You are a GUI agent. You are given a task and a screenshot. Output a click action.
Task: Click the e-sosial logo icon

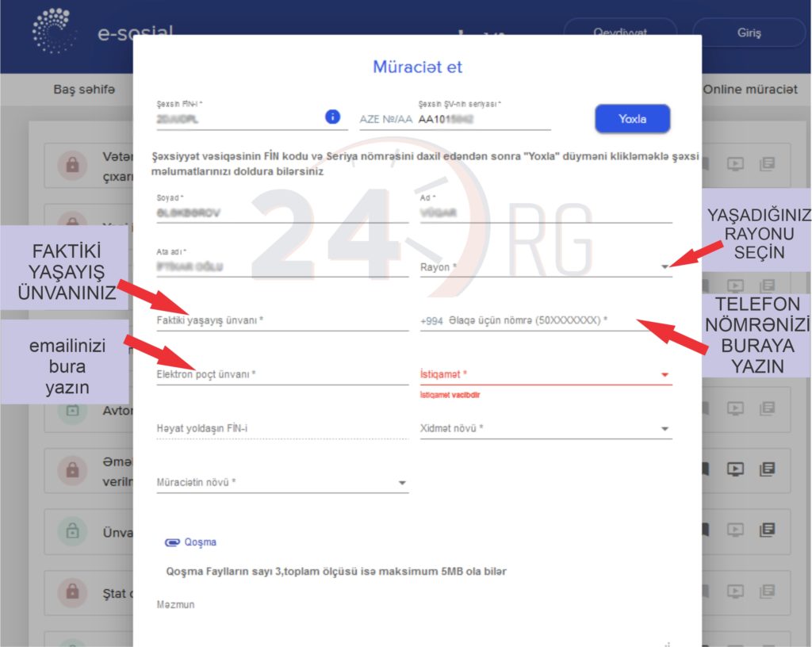53,32
